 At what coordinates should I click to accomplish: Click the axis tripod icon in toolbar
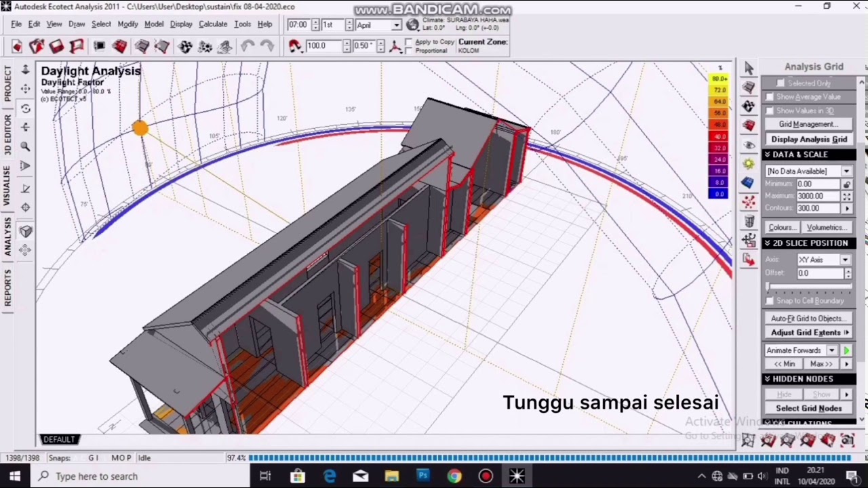pyautogui.click(x=397, y=46)
